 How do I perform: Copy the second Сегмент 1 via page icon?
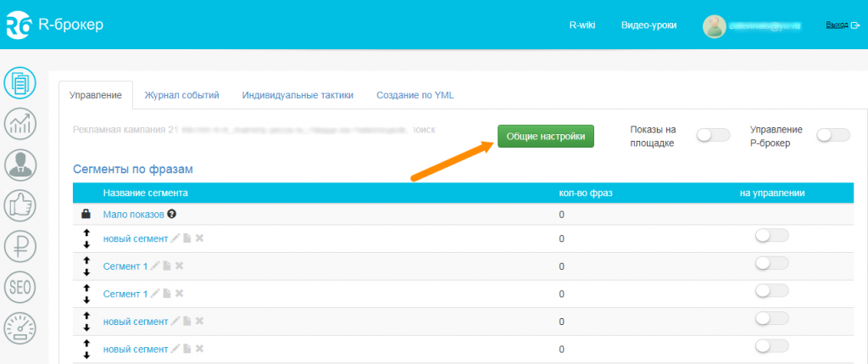(167, 294)
